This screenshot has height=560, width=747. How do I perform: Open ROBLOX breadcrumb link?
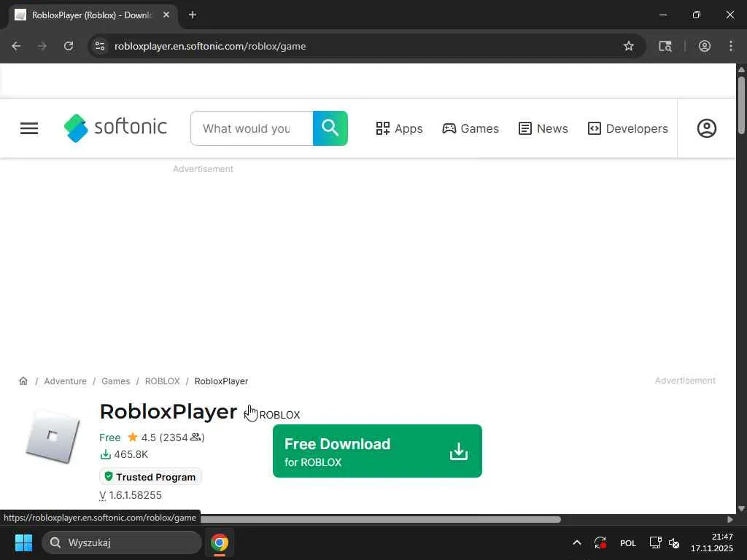163,381
